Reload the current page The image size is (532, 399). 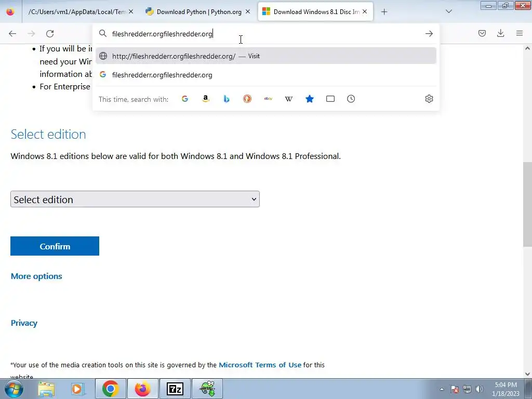point(50,34)
